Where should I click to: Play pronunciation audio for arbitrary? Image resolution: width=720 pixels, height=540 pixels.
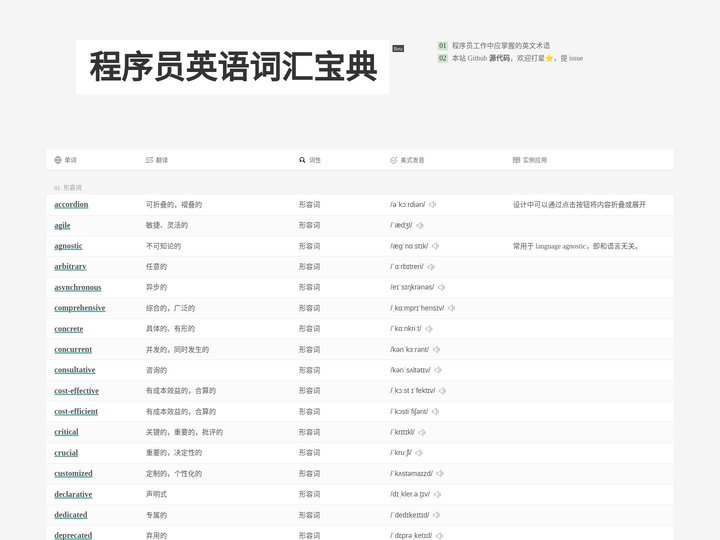pyautogui.click(x=431, y=267)
